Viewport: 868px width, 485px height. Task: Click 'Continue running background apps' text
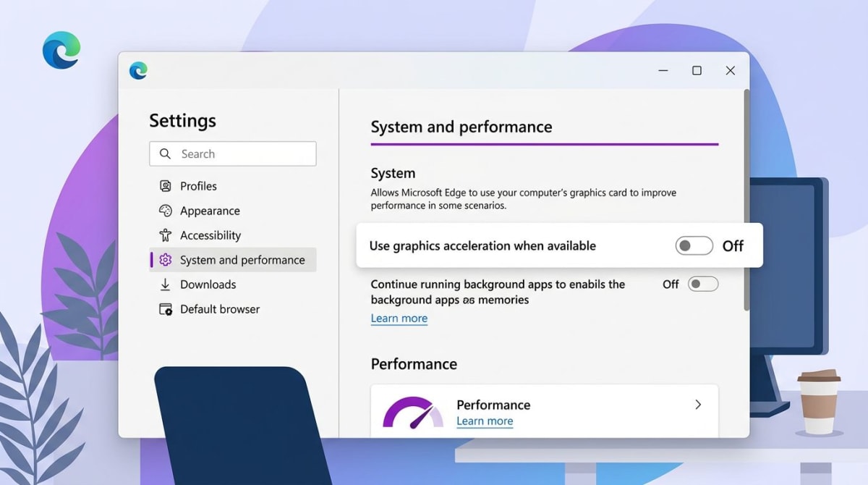(x=498, y=292)
